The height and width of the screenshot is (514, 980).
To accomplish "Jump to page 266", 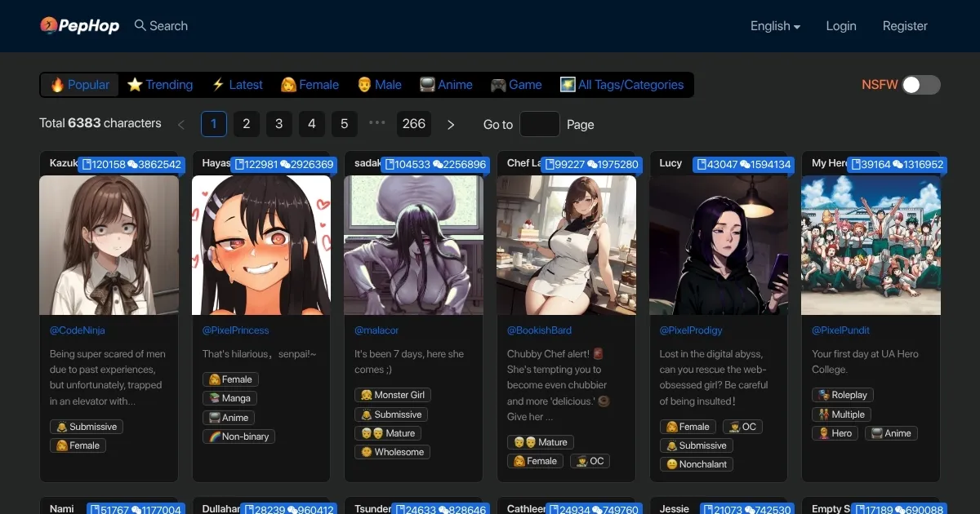I will coord(414,124).
